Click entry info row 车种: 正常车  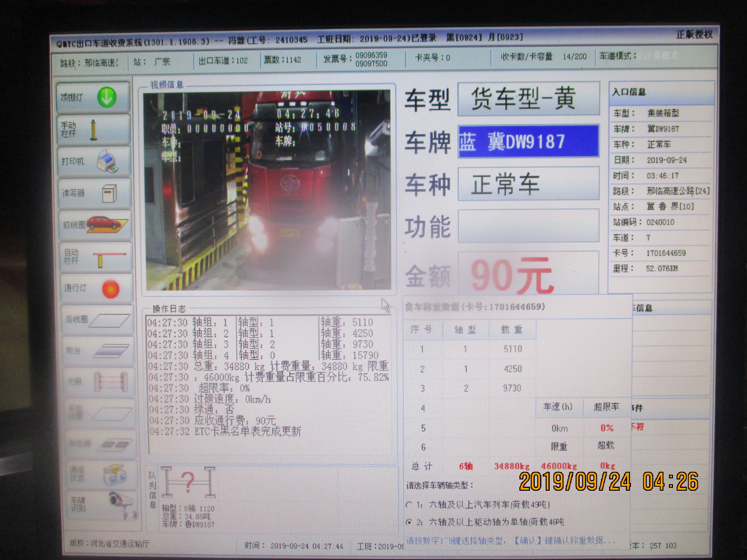click(x=661, y=145)
